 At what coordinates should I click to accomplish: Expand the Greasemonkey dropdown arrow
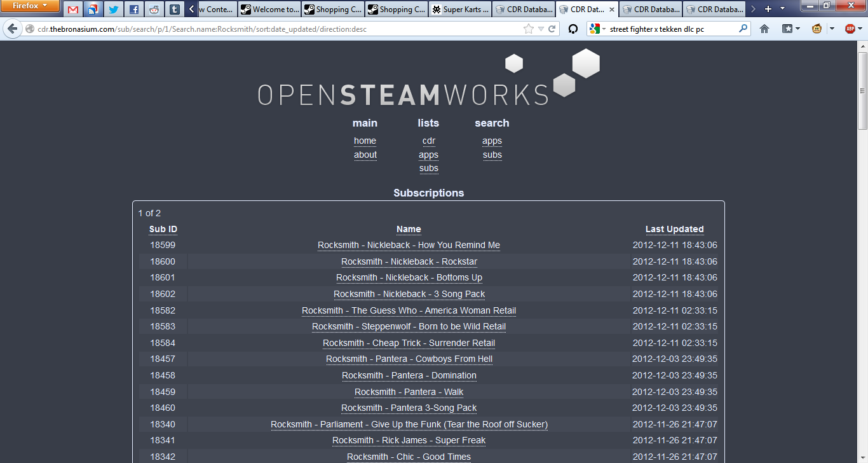point(831,29)
